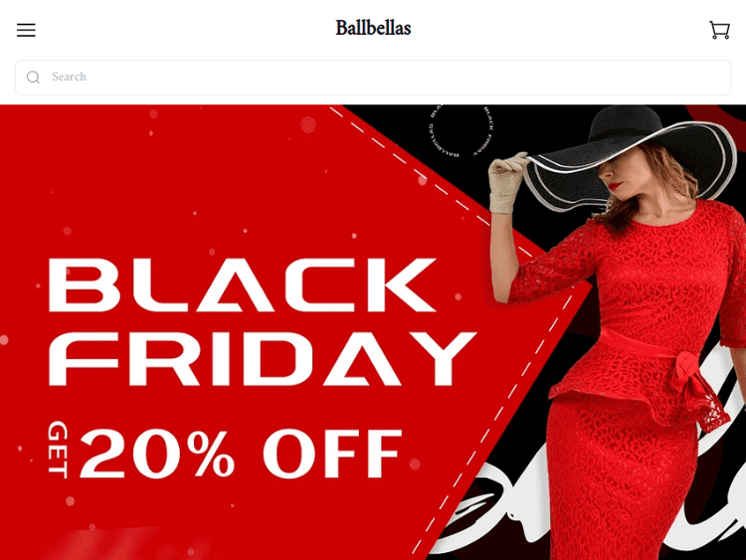This screenshot has width=746, height=560.
Task: Click the word BLACK in the banner
Action: coord(243,285)
